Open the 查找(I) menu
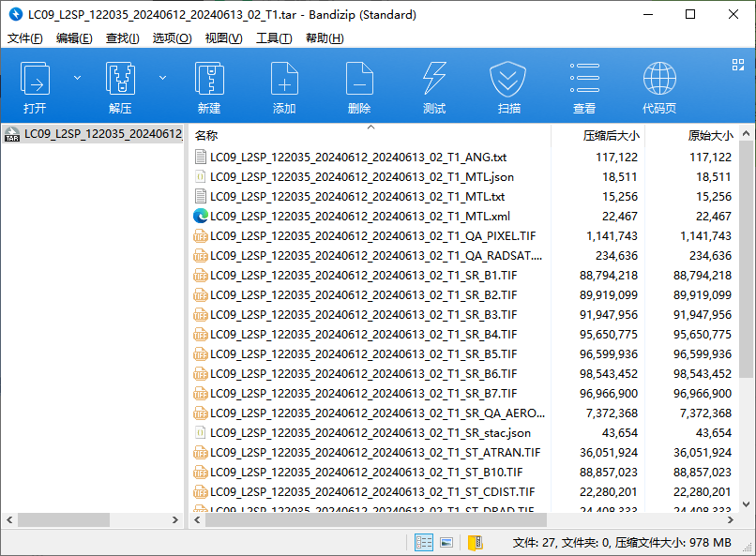 tap(123, 38)
